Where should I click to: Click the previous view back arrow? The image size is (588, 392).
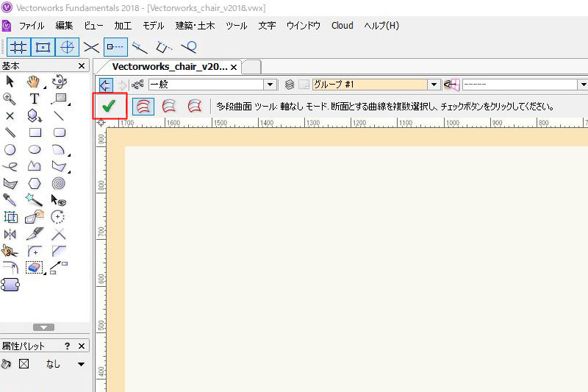106,85
